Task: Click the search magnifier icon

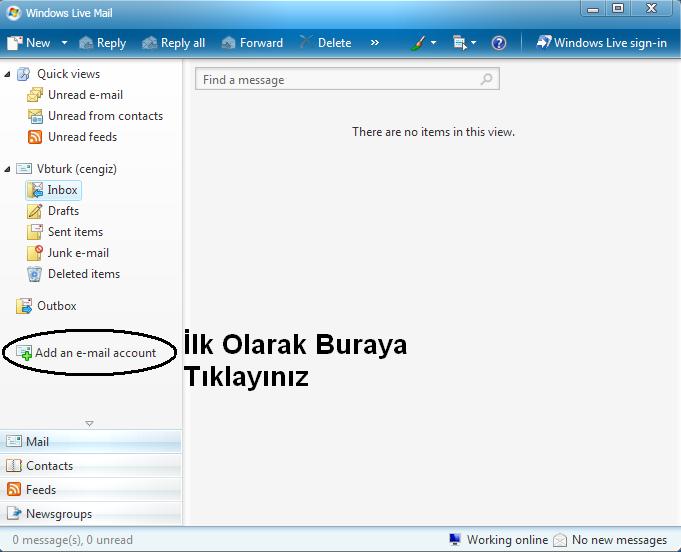Action: 486,79
